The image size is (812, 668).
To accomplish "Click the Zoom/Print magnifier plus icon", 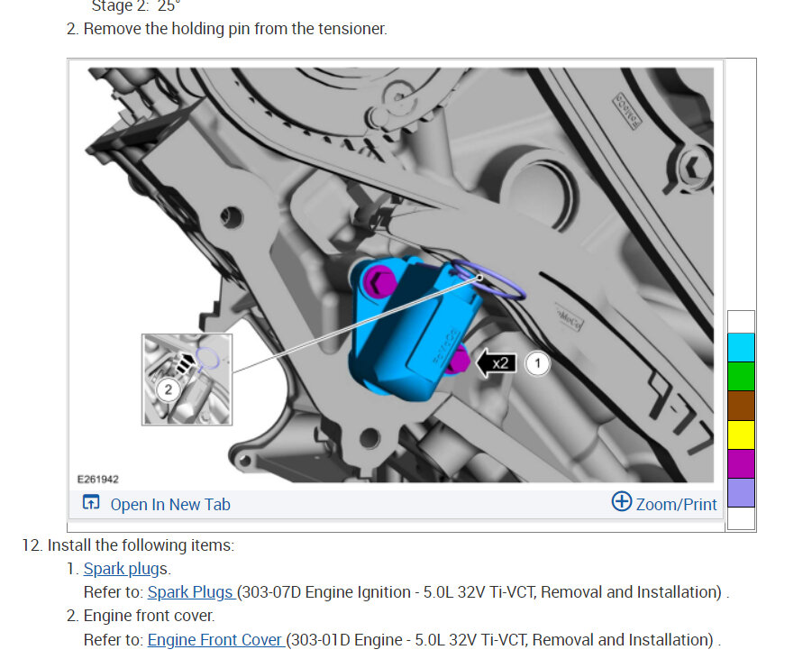I will click(x=622, y=502).
